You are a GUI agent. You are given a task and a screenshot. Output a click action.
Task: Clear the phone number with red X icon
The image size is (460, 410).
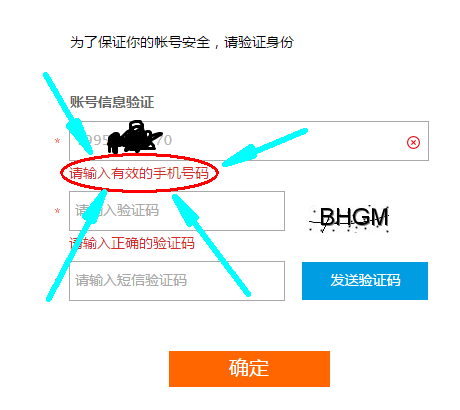(413, 142)
